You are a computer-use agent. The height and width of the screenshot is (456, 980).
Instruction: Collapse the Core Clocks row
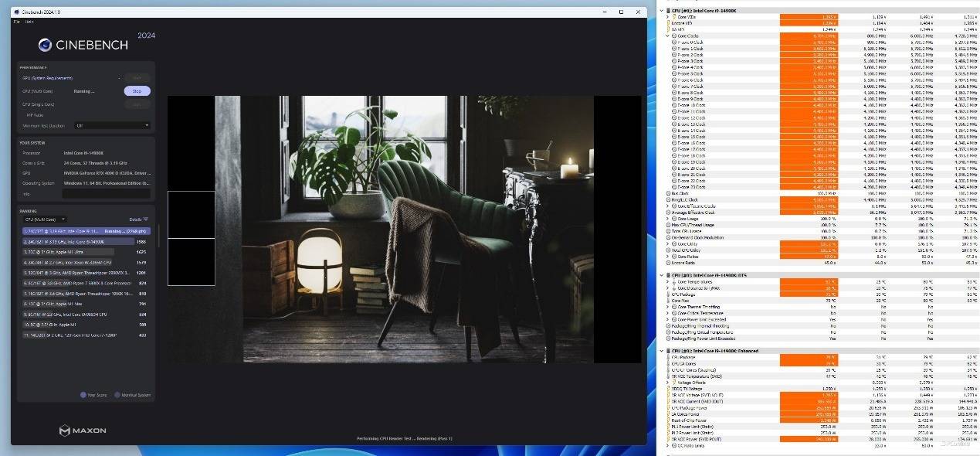point(668,36)
